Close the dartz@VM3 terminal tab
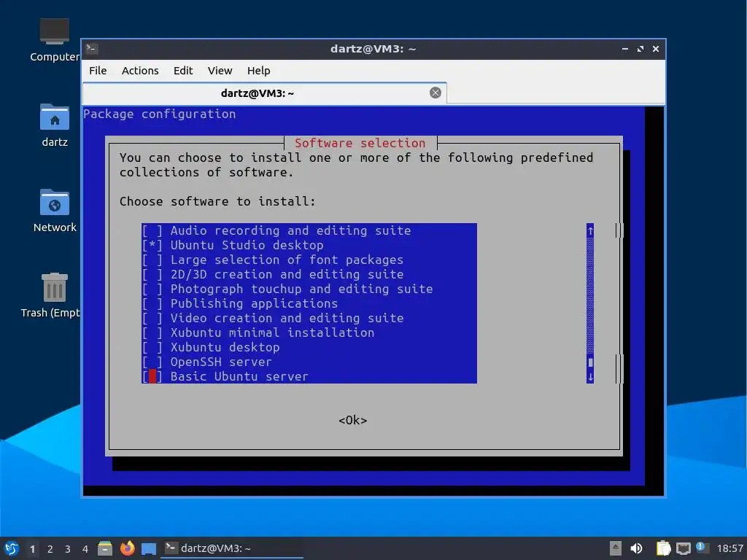Viewport: 747px width, 560px height. [x=436, y=93]
